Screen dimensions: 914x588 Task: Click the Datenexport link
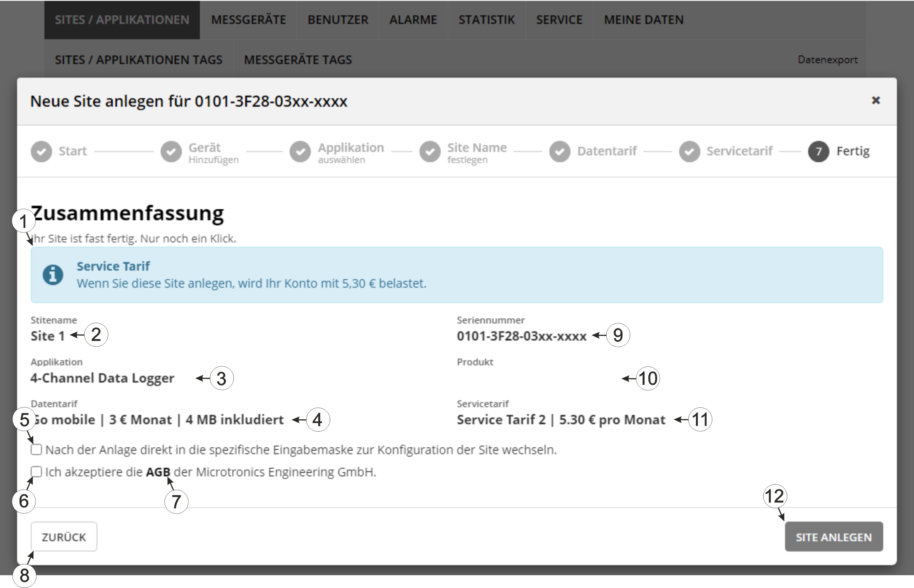pyautogui.click(x=827, y=60)
